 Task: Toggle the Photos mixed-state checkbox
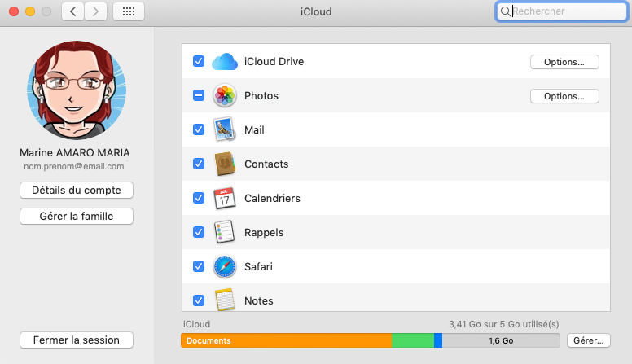199,95
